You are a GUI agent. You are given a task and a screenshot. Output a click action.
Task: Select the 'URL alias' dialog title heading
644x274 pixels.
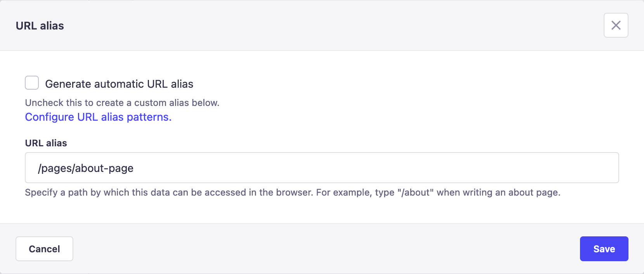(40, 26)
